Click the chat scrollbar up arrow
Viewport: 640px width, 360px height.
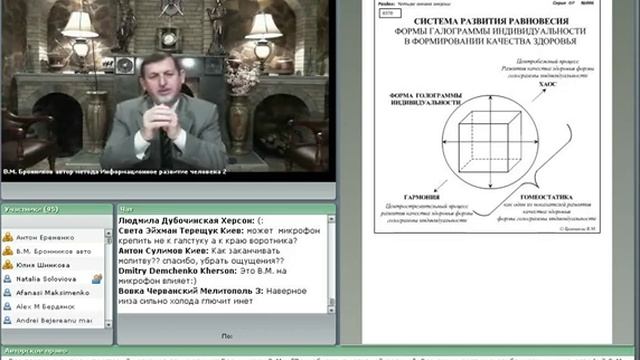(331, 219)
